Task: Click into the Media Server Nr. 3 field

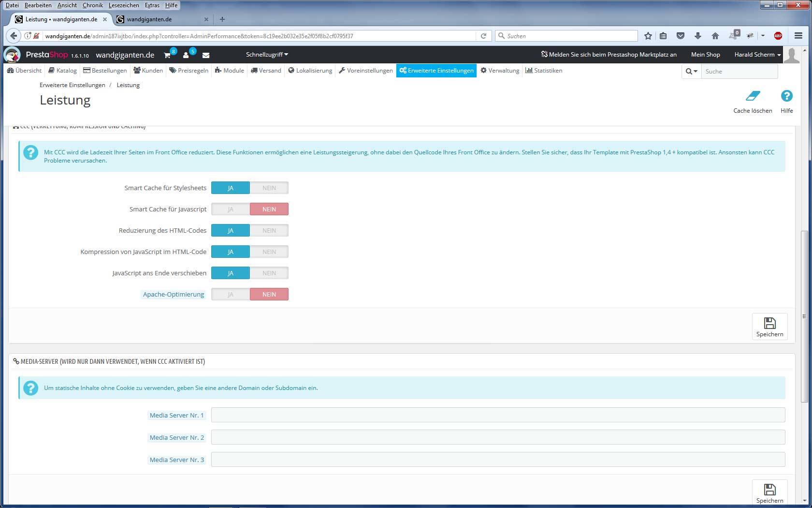Action: coord(498,460)
